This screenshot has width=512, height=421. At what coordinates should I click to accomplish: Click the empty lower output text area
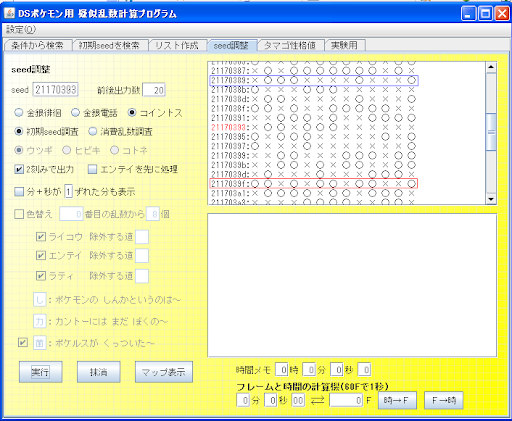point(352,285)
